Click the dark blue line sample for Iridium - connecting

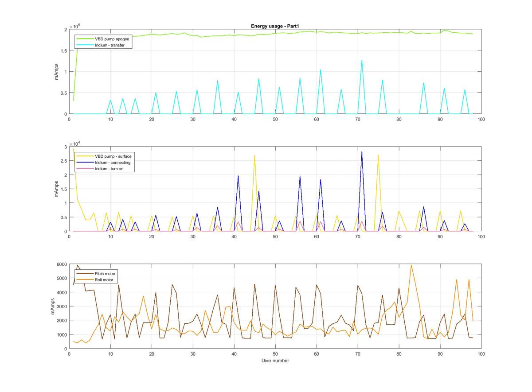[x=85, y=163]
